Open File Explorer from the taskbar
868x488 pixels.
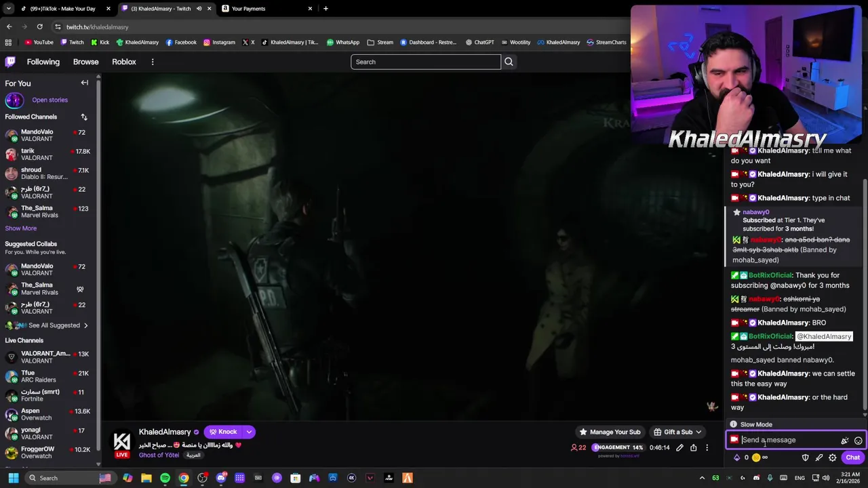point(146,478)
